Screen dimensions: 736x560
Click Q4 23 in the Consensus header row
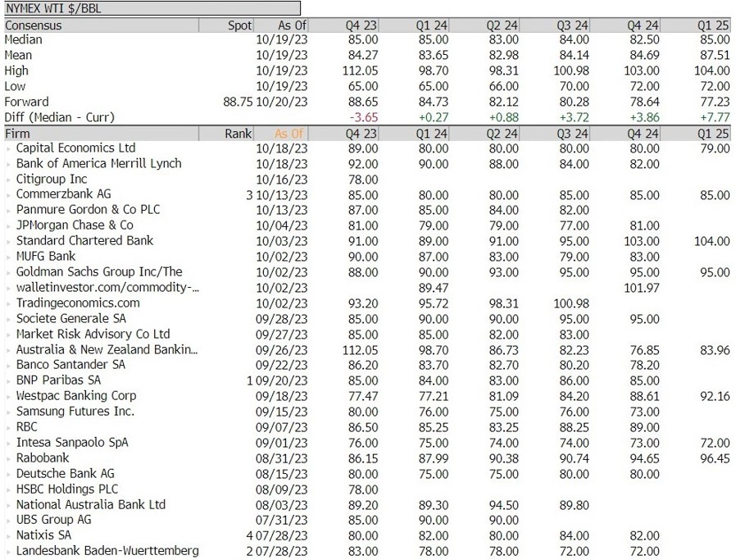click(x=361, y=25)
